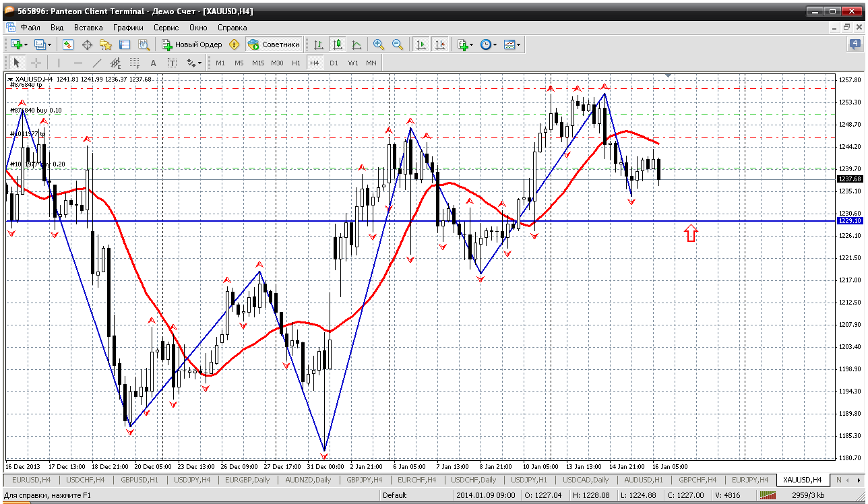Open the USDCAD,Daily chart tab

click(584, 480)
